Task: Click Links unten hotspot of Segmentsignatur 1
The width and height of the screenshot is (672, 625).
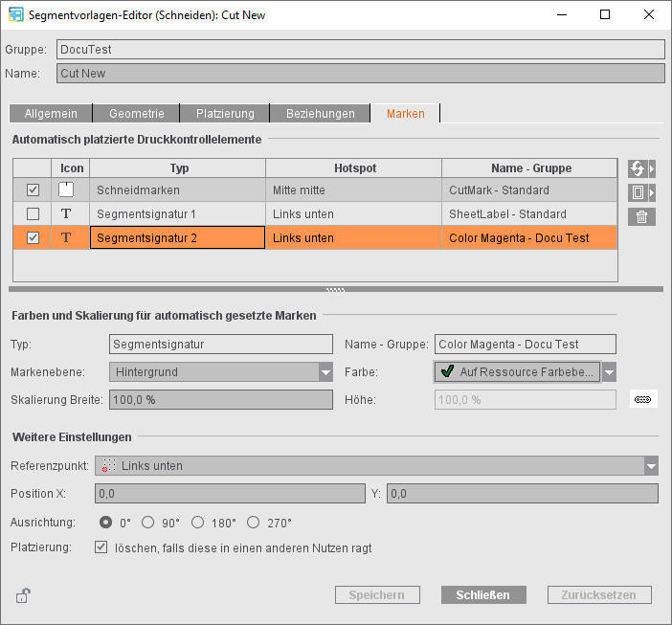Action: coord(353,213)
